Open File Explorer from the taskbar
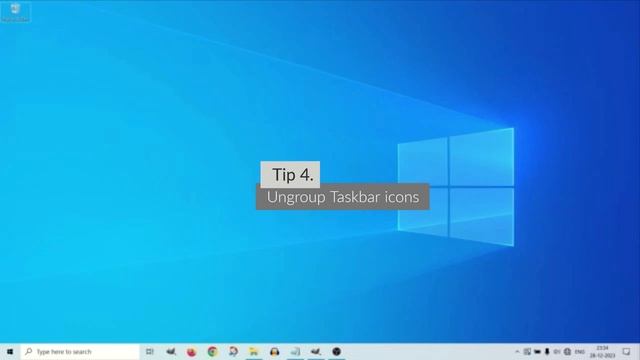The height and width of the screenshot is (360, 640). 254,351
